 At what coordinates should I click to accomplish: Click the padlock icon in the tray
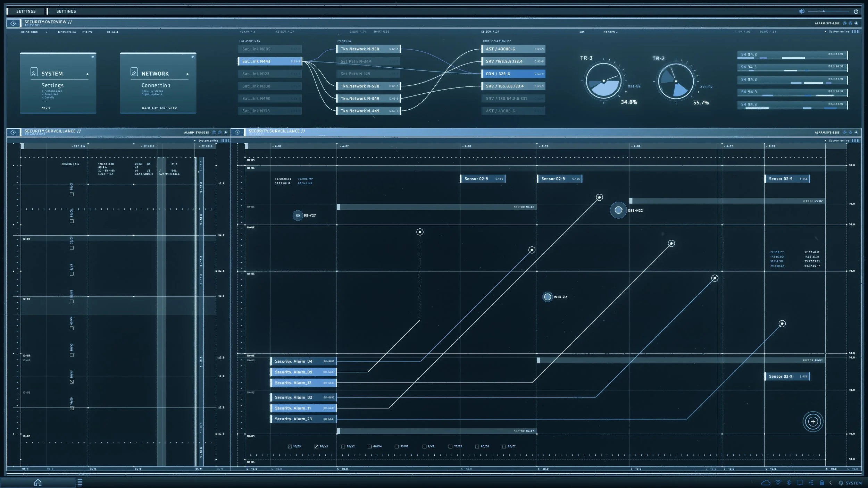pos(822,483)
